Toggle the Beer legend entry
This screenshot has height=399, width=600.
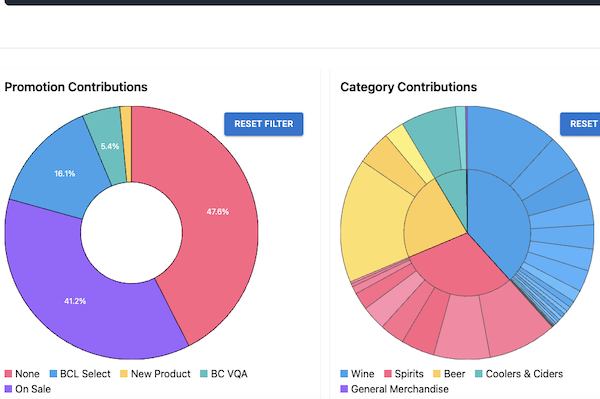pyautogui.click(x=449, y=374)
